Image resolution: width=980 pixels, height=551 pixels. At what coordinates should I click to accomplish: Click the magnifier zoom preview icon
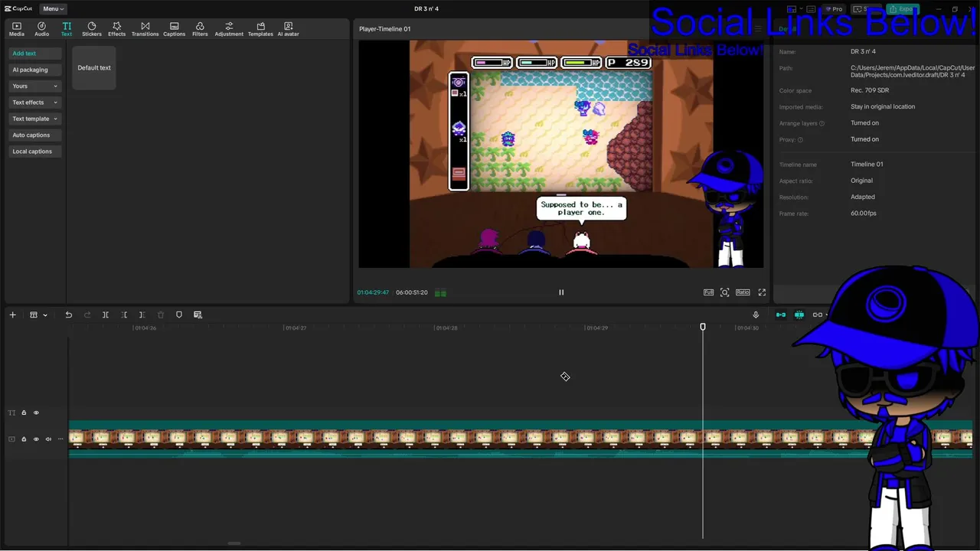click(725, 292)
